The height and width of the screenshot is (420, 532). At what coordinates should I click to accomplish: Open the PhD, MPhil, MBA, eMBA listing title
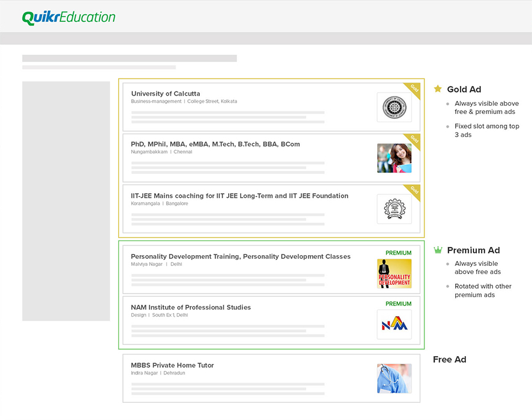(215, 144)
